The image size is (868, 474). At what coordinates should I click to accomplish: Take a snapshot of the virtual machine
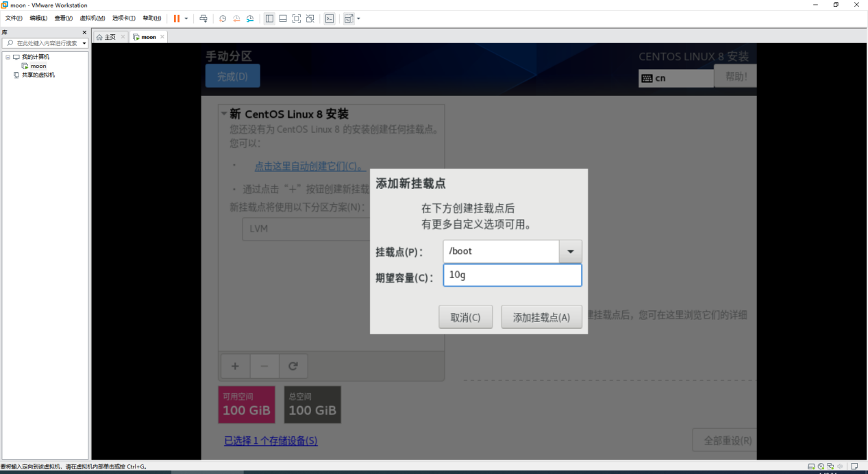pos(223,18)
